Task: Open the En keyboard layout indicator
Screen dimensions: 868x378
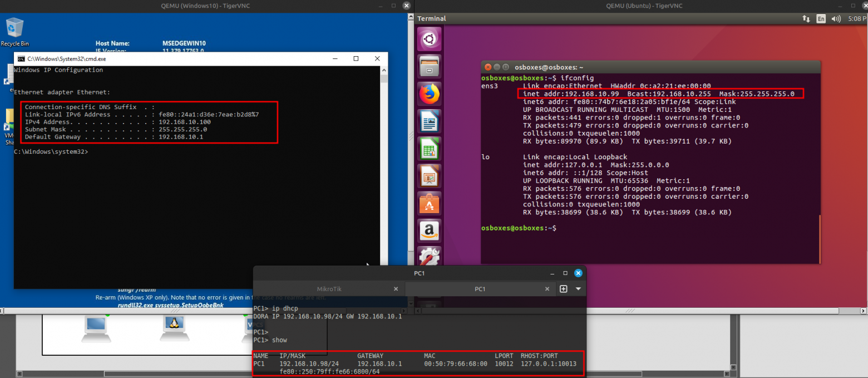Action: click(x=821, y=18)
